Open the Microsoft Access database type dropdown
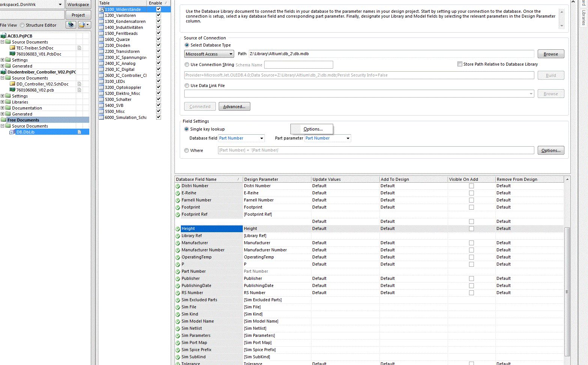 (x=209, y=54)
